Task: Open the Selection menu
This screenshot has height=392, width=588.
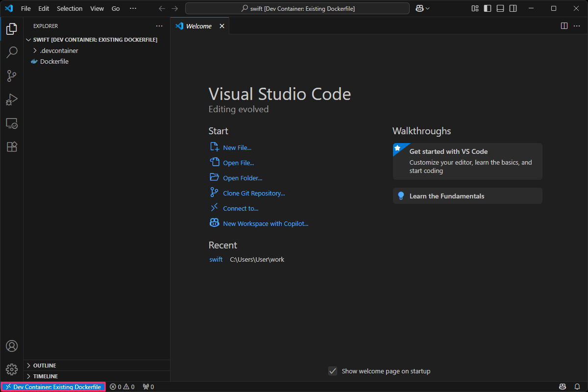Action: point(70,8)
